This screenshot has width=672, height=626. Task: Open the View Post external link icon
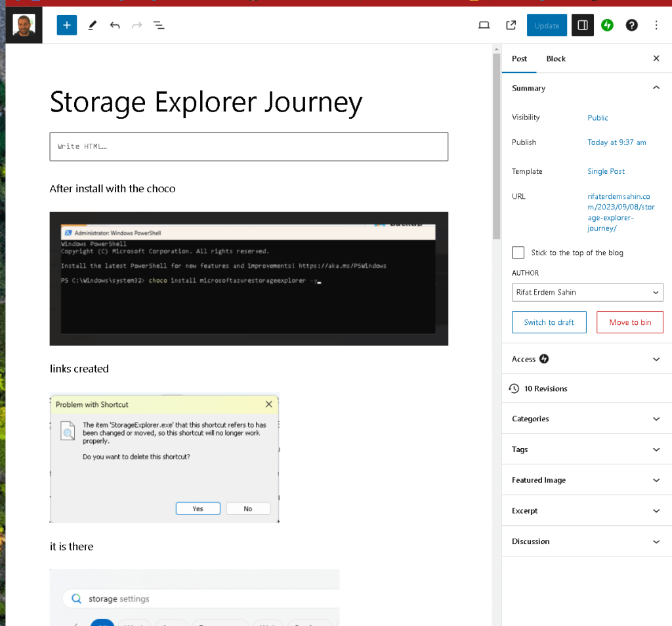coord(511,26)
